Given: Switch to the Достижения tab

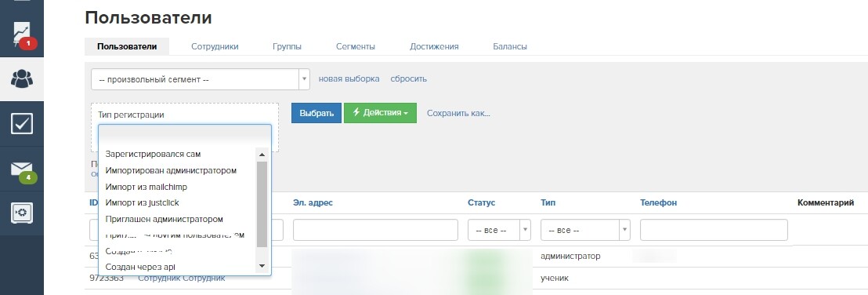Looking at the screenshot, I should [434, 46].
